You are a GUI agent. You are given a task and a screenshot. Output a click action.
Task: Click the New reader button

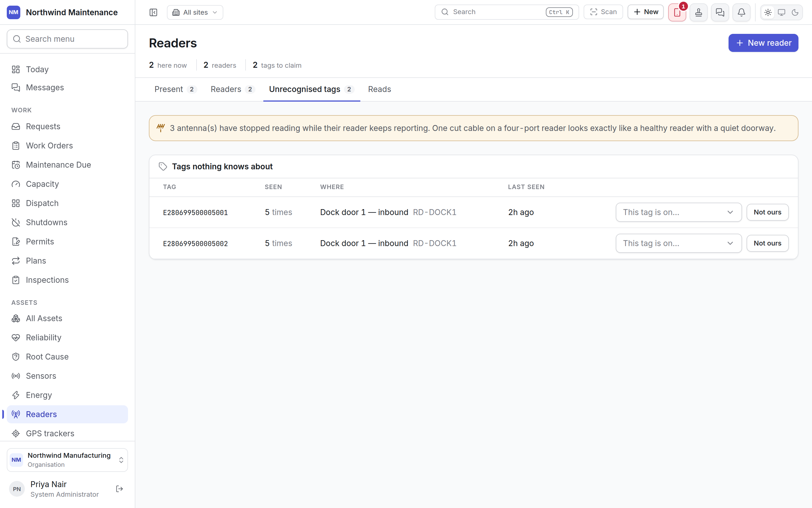763,43
